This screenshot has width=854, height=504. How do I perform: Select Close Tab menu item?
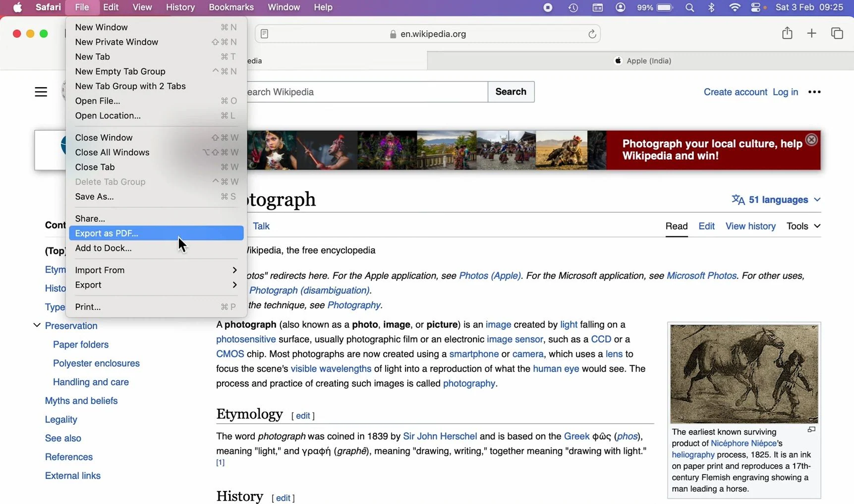156,167
